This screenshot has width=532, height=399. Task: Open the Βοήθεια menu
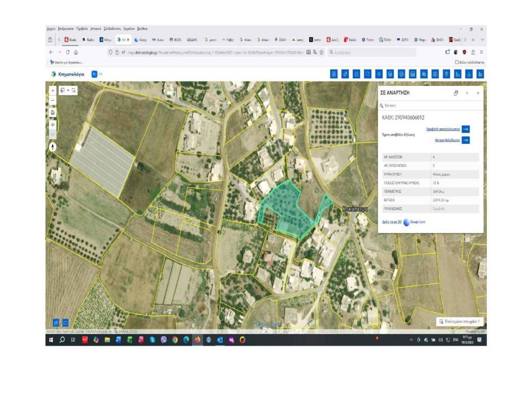point(142,29)
